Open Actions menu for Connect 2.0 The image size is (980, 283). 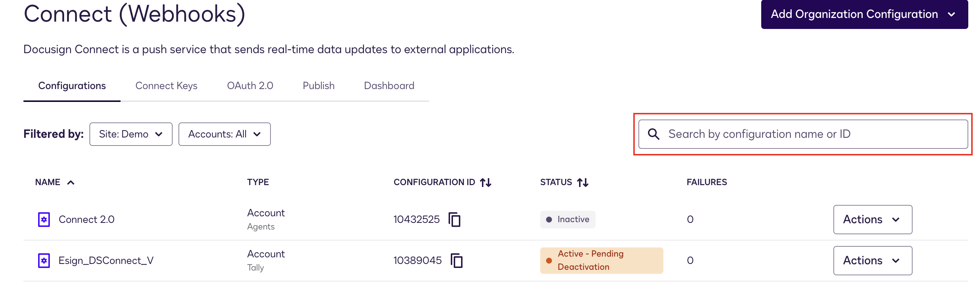[872, 220]
